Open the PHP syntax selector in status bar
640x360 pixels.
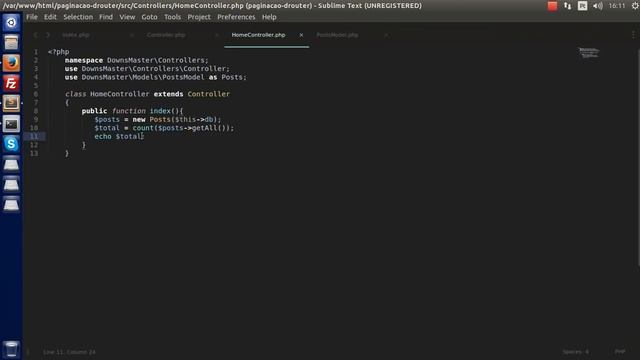point(620,352)
